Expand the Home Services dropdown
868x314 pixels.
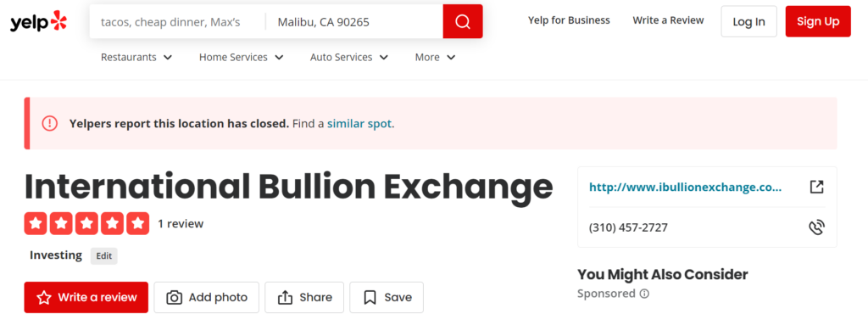pyautogui.click(x=242, y=57)
